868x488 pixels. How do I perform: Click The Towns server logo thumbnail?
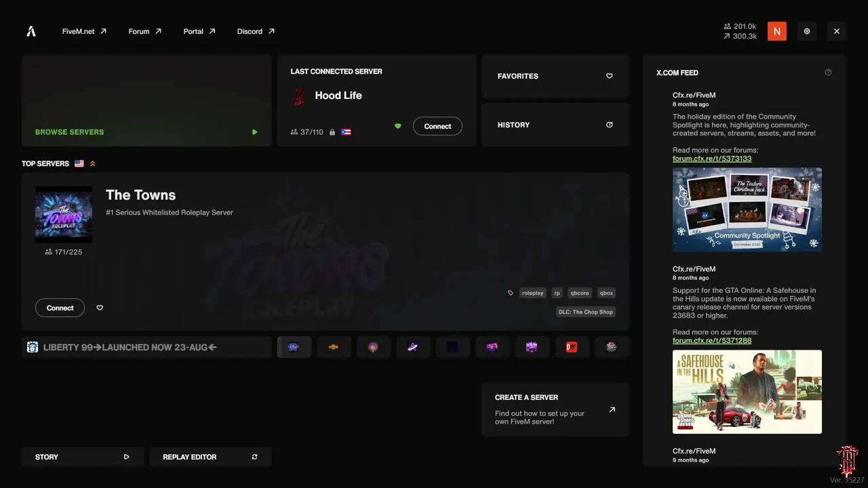click(x=64, y=215)
